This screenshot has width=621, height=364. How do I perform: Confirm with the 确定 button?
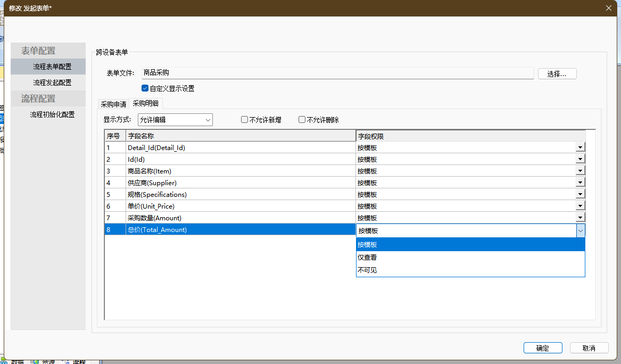(543, 348)
